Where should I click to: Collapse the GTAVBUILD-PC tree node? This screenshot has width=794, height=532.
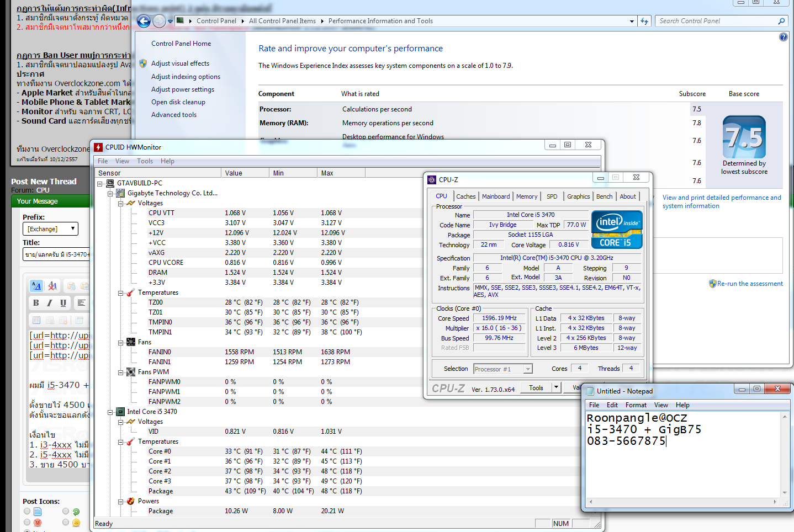(100, 183)
